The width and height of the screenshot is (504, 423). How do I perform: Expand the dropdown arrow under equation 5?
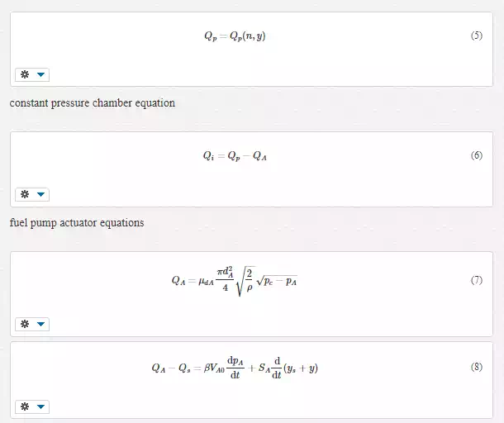(x=40, y=74)
